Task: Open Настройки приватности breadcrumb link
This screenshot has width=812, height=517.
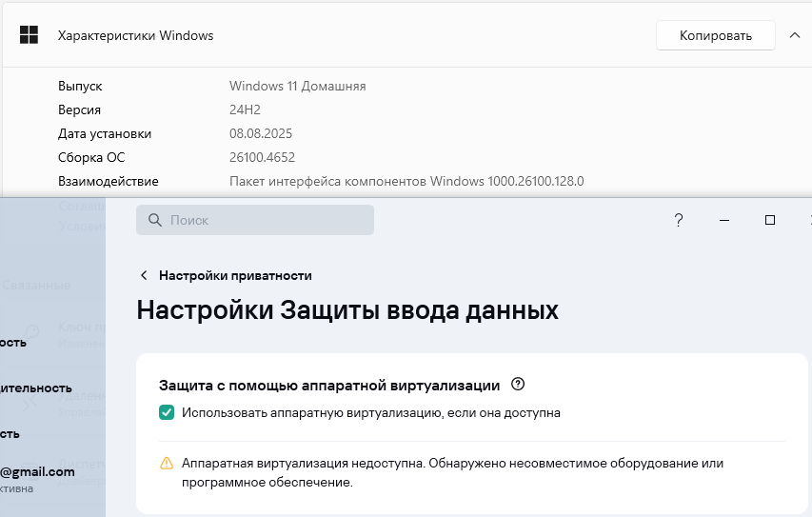Action: 235,275
